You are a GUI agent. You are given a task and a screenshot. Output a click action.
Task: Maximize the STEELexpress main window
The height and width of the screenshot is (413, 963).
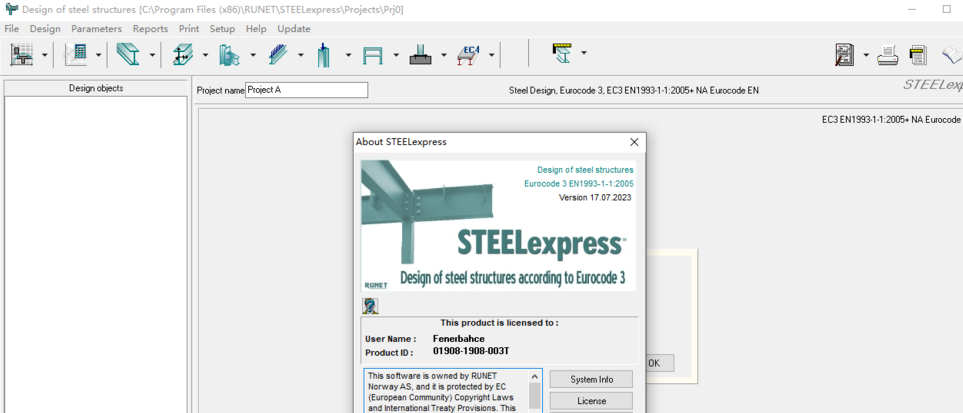tap(946, 10)
